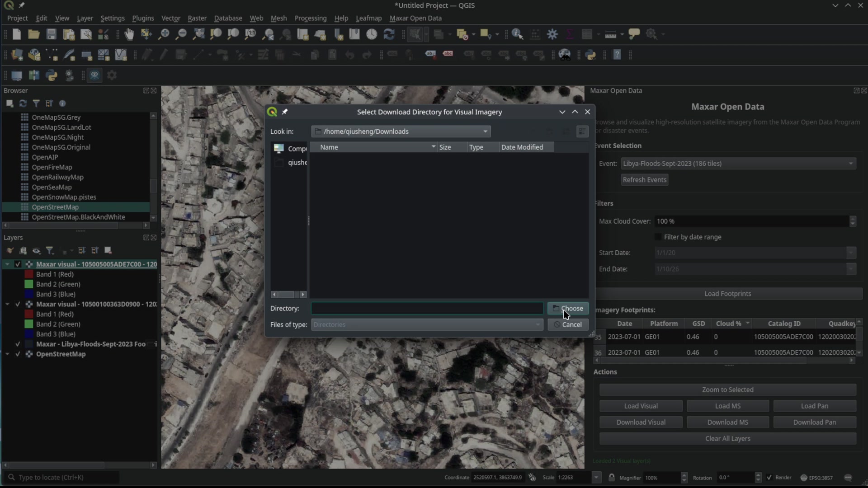Toggle visibility of Maxar visual 105005005ADE7C00 layer
Screen dimensions: 868x488
point(18,264)
